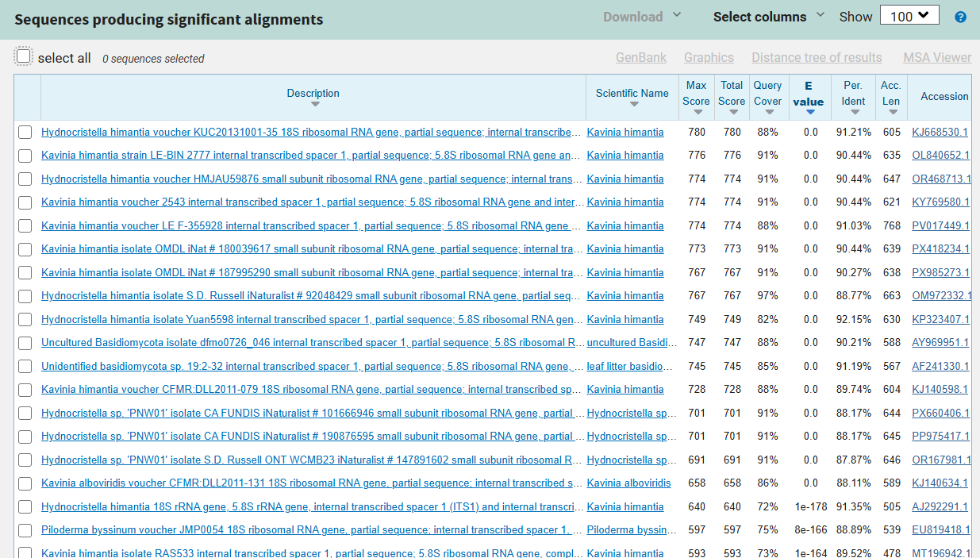980x558 pixels.
Task: Check the box for strain LE-BIN 2777 row
Action: pyautogui.click(x=25, y=156)
